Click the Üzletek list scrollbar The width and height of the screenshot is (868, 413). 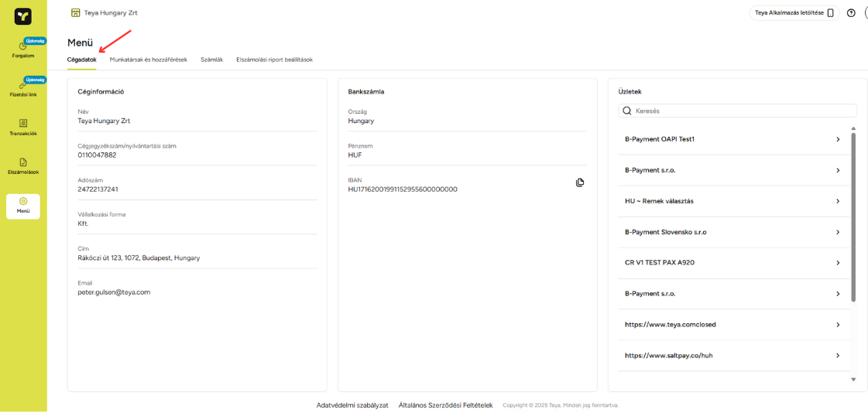(x=853, y=217)
